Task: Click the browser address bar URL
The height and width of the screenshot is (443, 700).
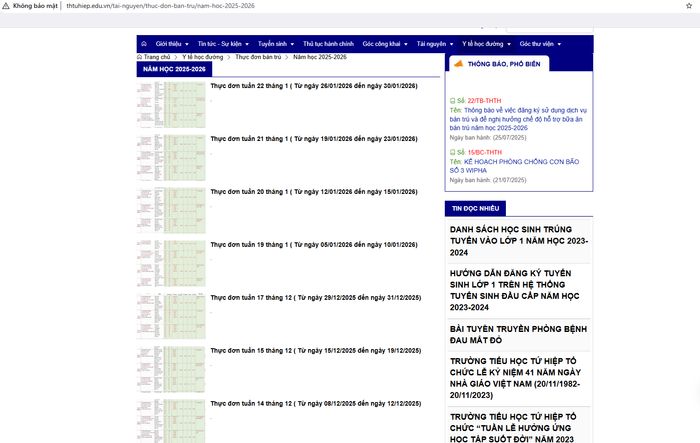Action: (161, 6)
